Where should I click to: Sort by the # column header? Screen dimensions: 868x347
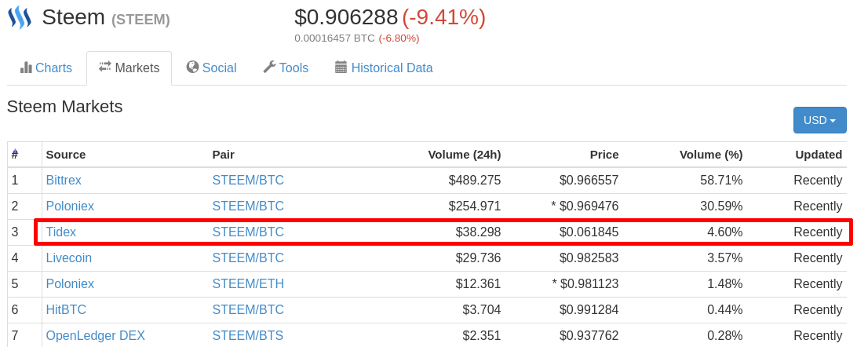(x=15, y=155)
